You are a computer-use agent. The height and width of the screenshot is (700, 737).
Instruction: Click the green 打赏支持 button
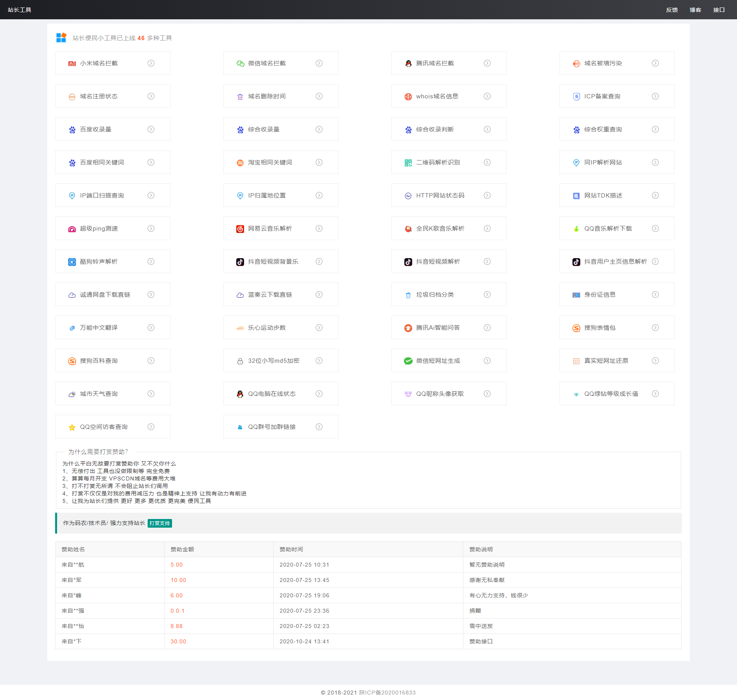(x=160, y=523)
